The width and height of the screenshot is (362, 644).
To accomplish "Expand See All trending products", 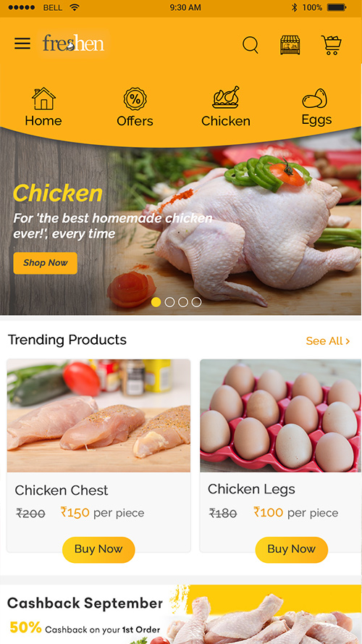I will pos(328,341).
